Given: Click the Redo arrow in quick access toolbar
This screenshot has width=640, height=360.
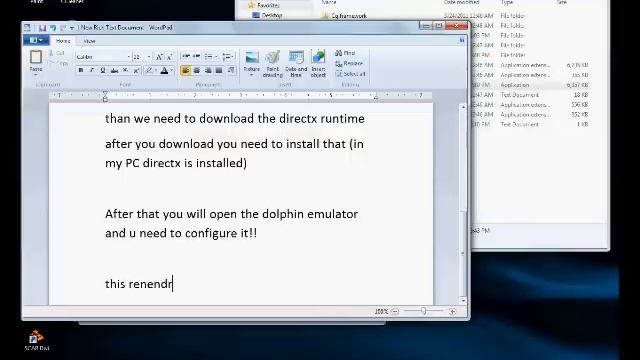Looking at the screenshot, I should (x=63, y=28).
